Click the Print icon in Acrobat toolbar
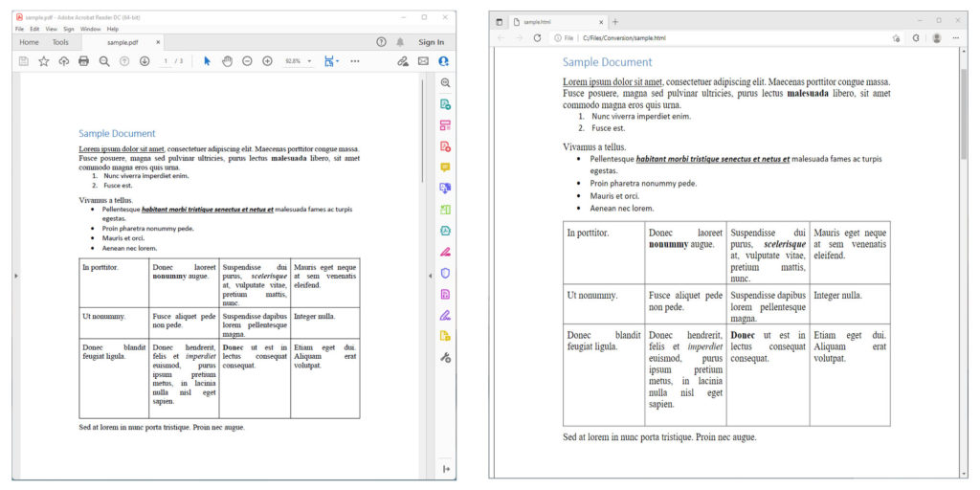The width and height of the screenshot is (980, 490). click(83, 61)
